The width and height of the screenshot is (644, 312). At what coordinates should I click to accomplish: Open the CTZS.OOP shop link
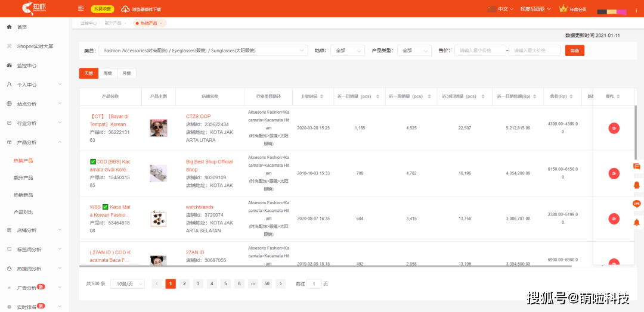pyautogui.click(x=198, y=116)
